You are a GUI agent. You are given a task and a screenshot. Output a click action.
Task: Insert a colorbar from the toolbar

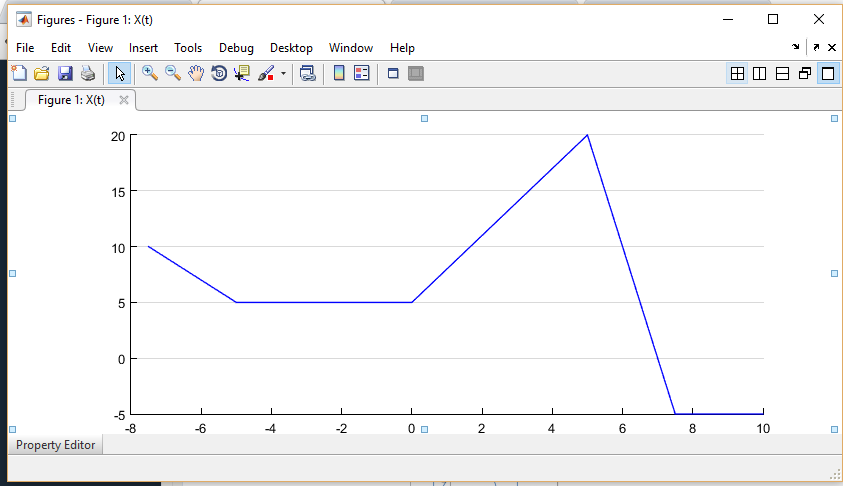(339, 73)
